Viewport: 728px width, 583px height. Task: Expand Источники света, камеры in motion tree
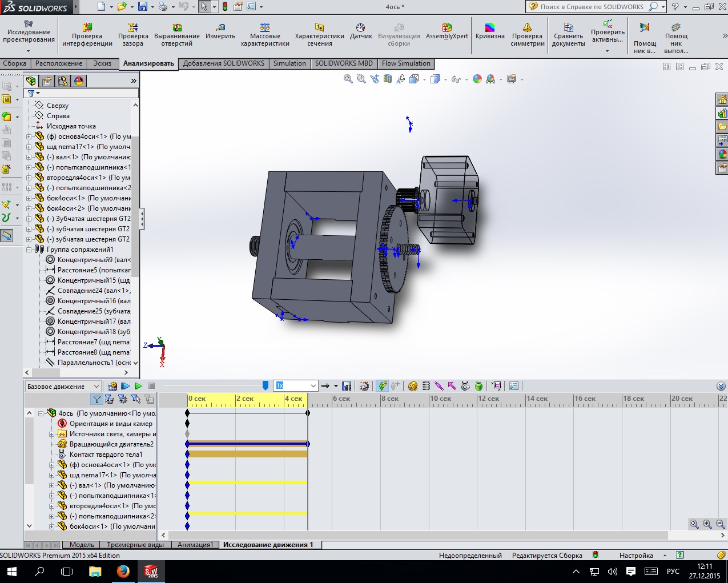pos(52,434)
